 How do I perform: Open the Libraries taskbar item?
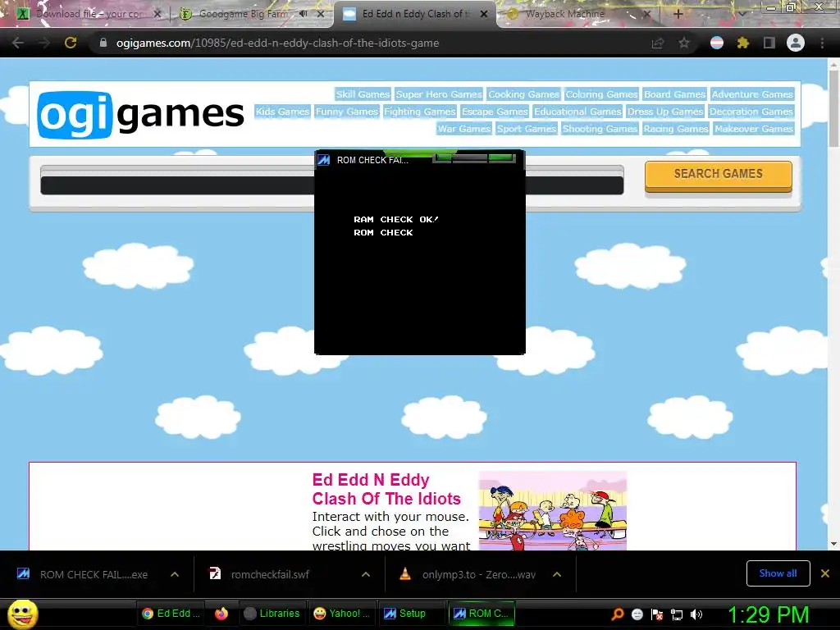[x=272, y=614]
